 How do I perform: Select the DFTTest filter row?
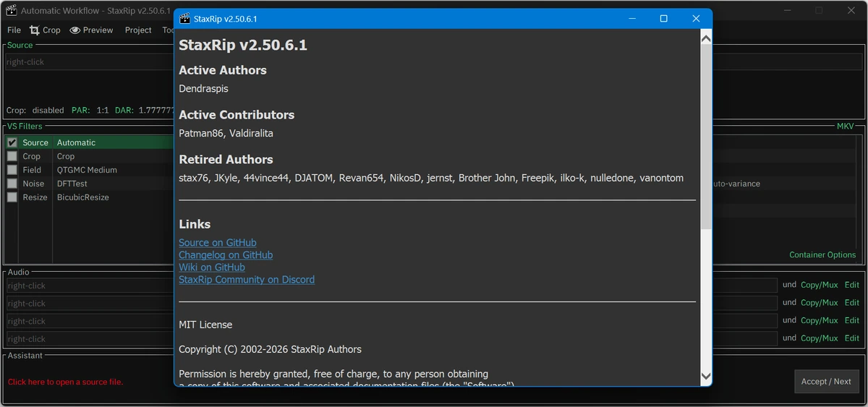point(90,184)
